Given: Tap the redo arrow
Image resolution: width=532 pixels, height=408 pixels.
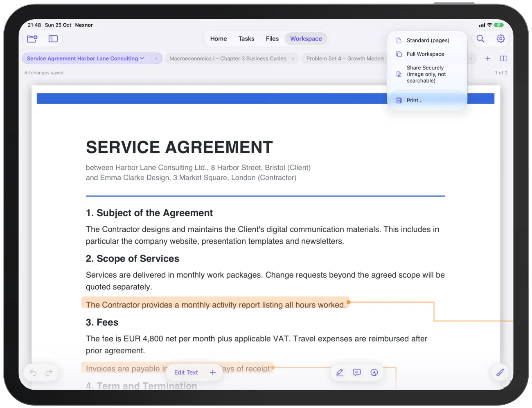Looking at the screenshot, I should point(49,372).
